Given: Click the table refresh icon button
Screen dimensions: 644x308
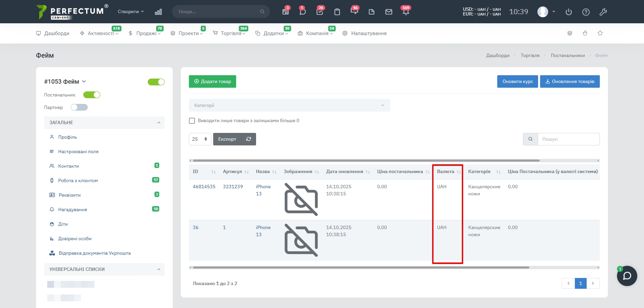Looking at the screenshot, I should click(249, 139).
